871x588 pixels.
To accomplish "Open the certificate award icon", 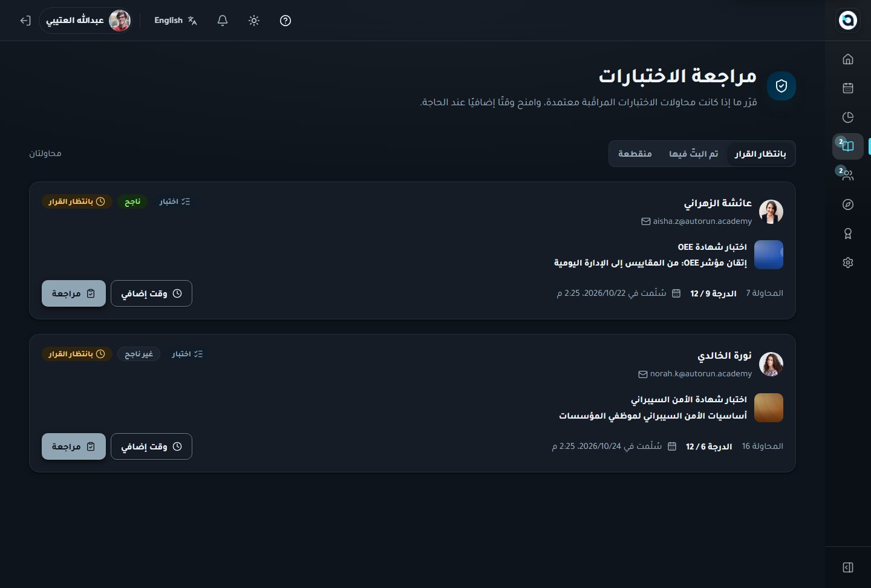I will (848, 234).
